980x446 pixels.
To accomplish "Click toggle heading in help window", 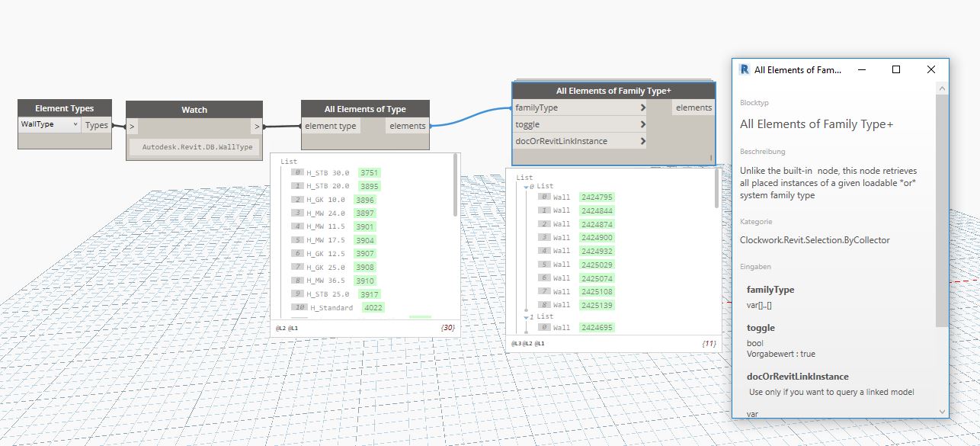I will [761, 328].
